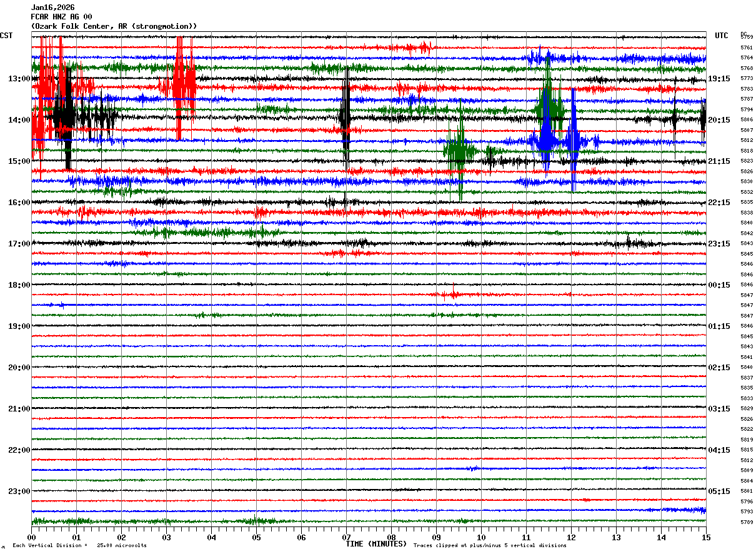This screenshot has height=554, width=756.
Task: Select DC offset value 5838
Action: (x=747, y=213)
